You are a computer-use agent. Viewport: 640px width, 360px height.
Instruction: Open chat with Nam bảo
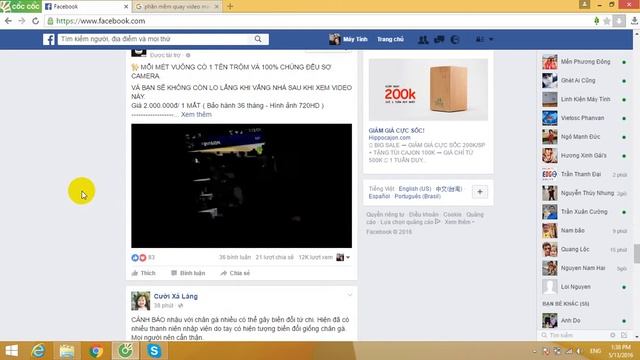[585, 231]
